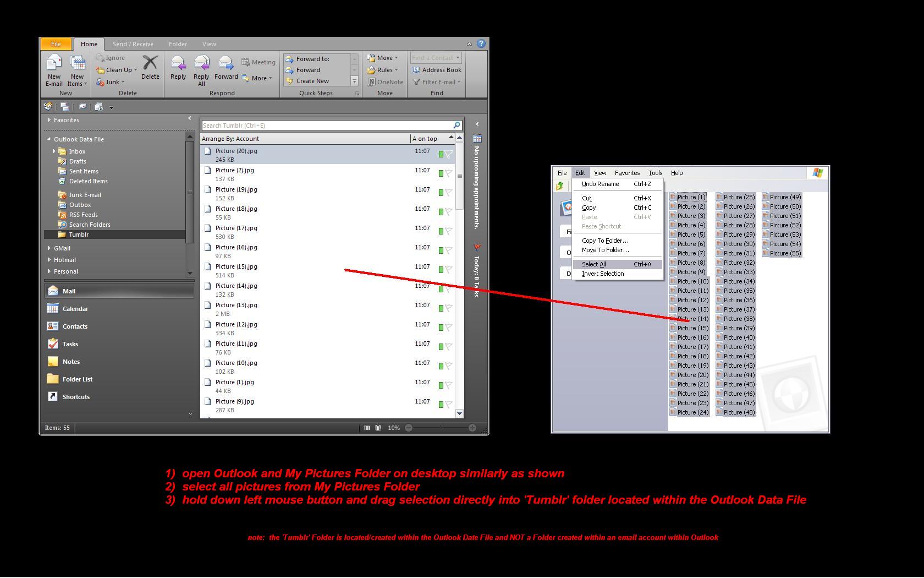
Task: Expand the Hotmail account
Action: click(49, 260)
